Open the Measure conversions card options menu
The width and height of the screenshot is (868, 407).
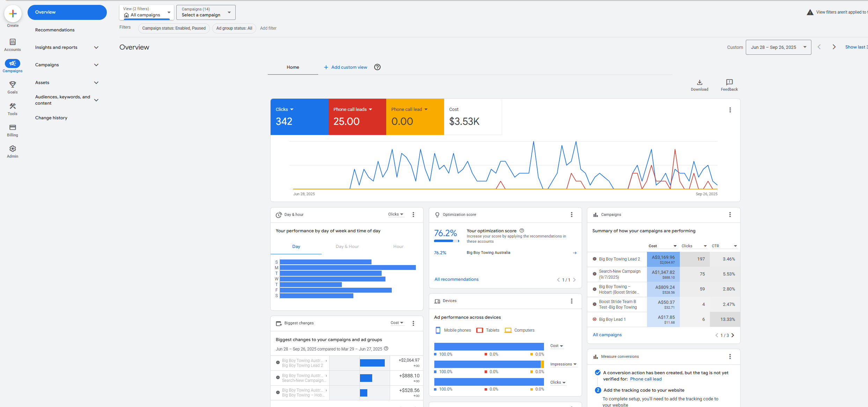[x=730, y=356]
